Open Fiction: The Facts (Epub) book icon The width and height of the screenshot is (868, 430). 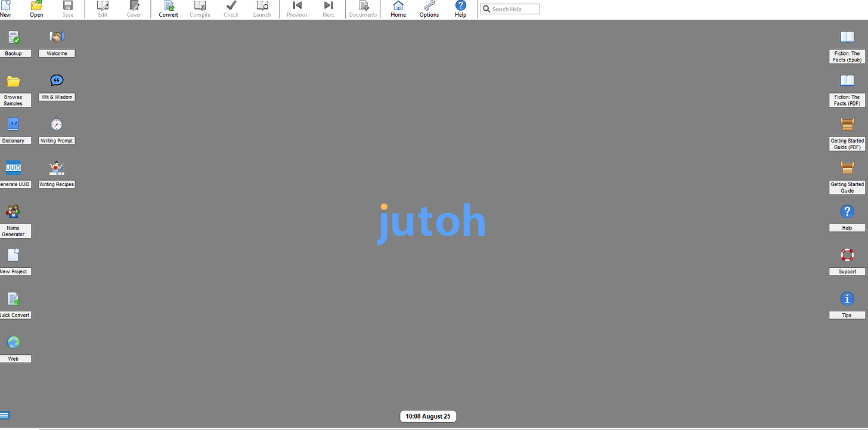click(x=847, y=37)
